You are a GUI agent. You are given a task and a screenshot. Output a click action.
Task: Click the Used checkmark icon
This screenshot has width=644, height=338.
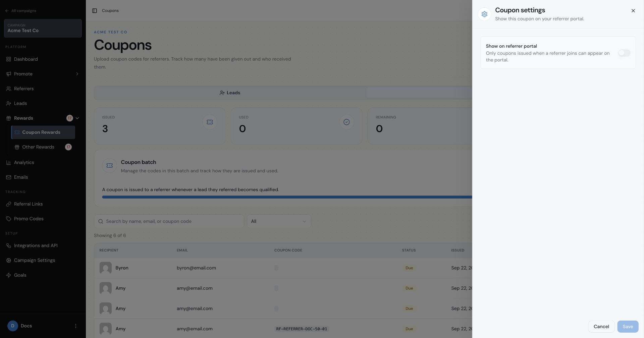pos(346,122)
